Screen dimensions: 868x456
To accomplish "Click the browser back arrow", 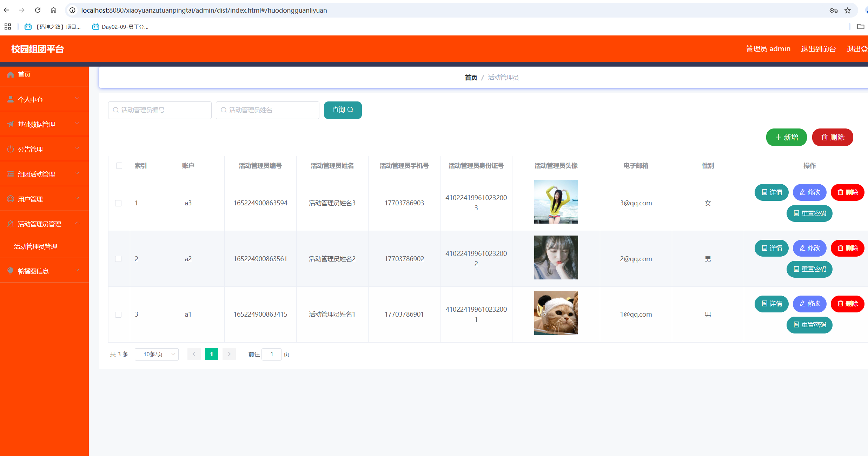I will click(x=6, y=10).
